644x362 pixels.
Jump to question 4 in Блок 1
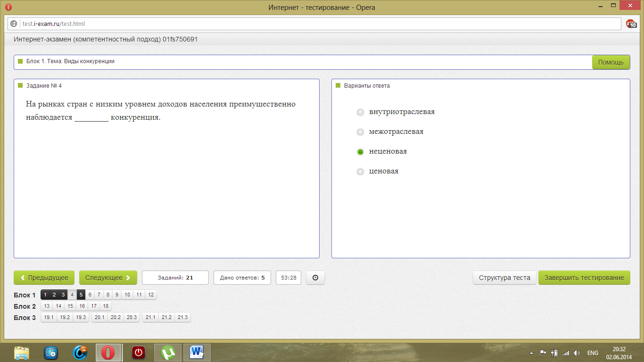coord(72,295)
